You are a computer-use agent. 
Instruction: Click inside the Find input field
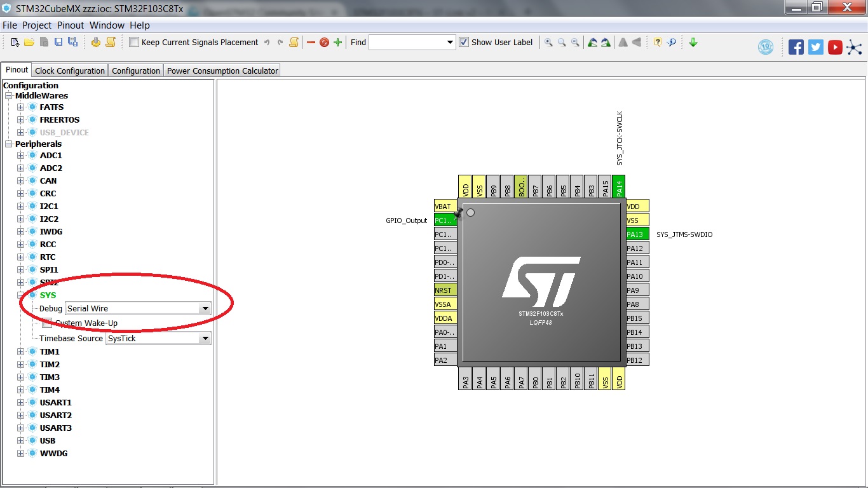(x=407, y=43)
